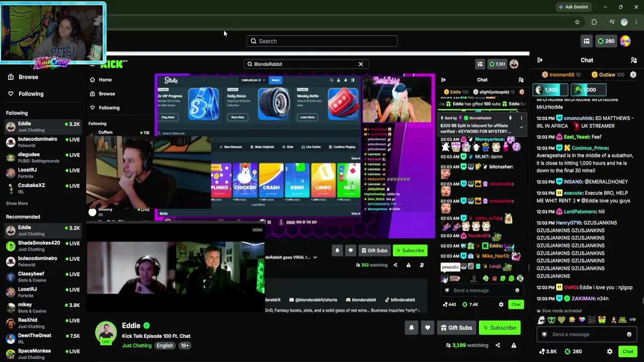
Task: Click Gift Subs in the embedded stream
Action: 374,250
